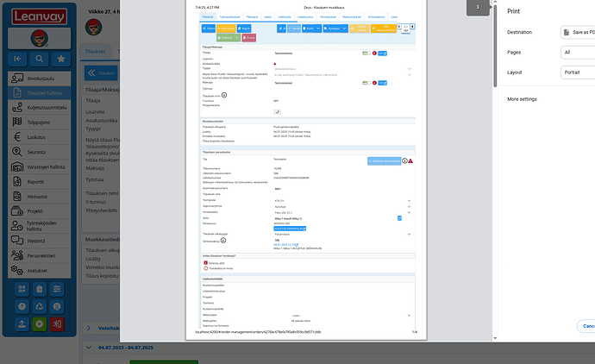Click the Cancel button in print dialog
Viewport: 595px width, 364px height.
pyautogui.click(x=586, y=327)
